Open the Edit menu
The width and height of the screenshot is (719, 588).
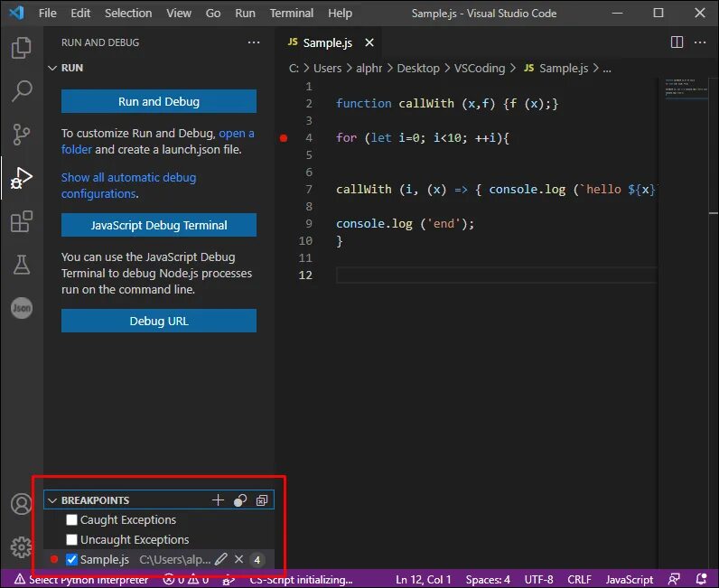(80, 13)
